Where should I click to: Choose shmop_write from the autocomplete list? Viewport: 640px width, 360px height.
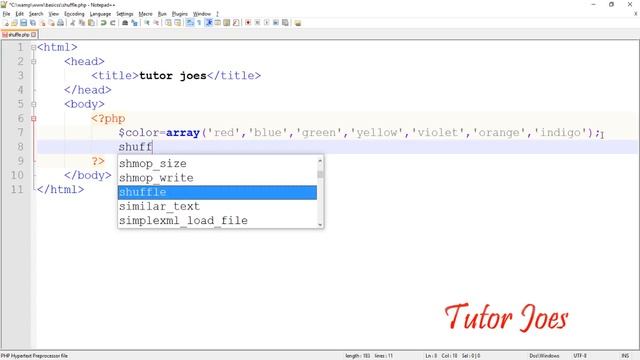coord(217,178)
